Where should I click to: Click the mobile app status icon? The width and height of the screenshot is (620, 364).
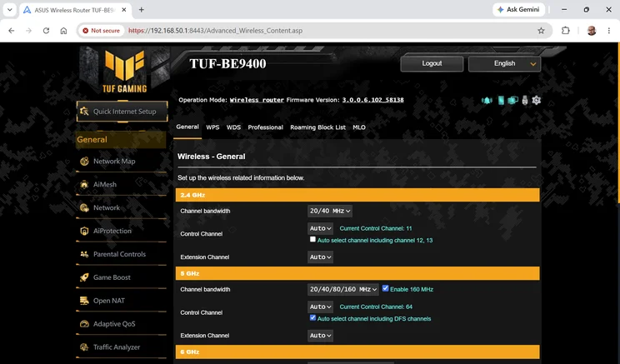click(501, 101)
